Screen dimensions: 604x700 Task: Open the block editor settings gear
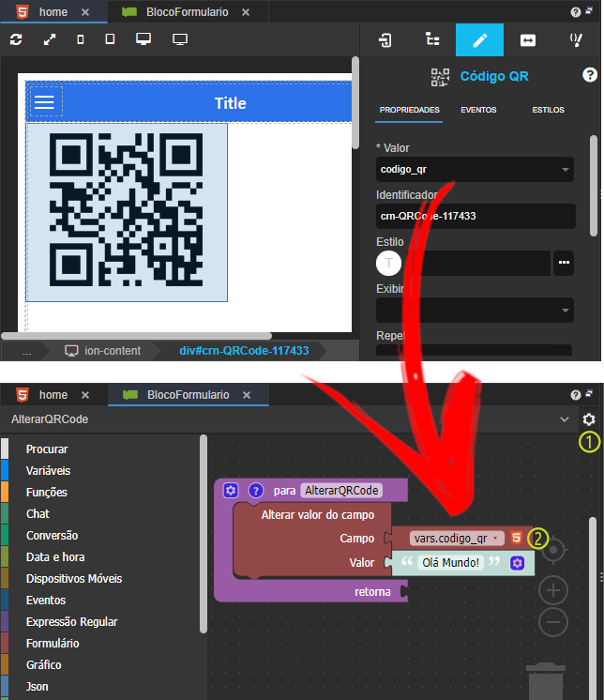coord(589,419)
